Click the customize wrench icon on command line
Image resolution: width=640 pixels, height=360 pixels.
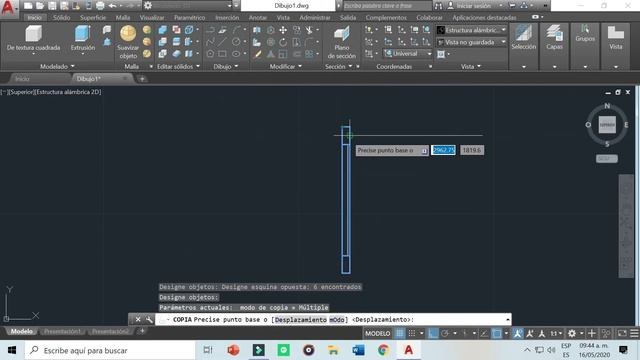click(x=149, y=320)
